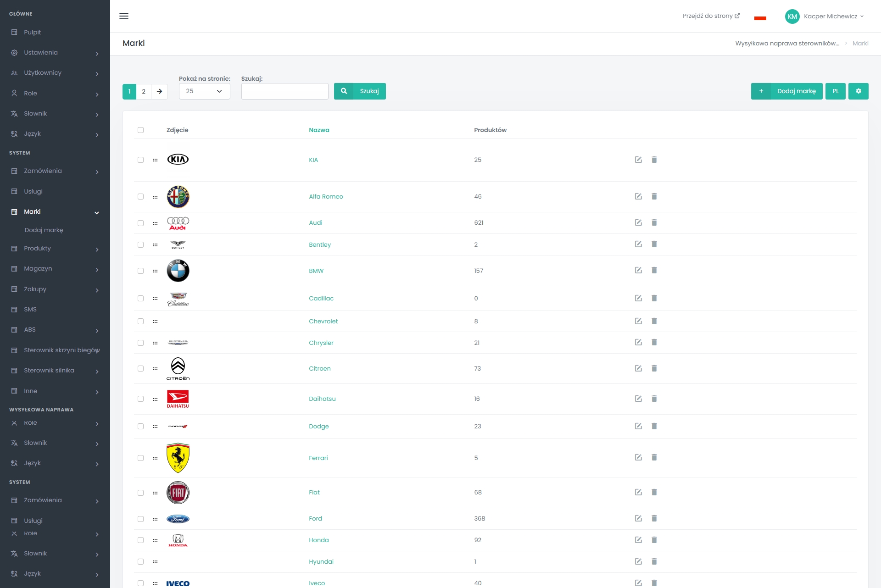Screen dimensions: 881x588
Task: Grab the drag handle for BMW row
Action: click(x=155, y=271)
